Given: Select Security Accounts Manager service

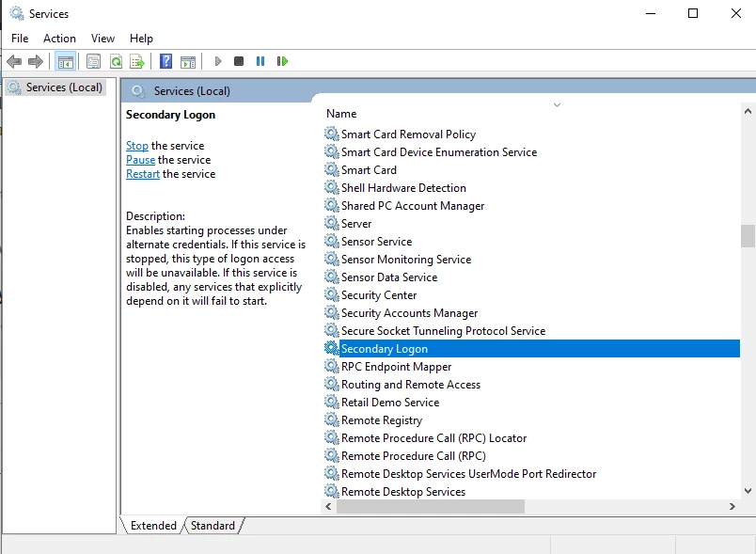Looking at the screenshot, I should pos(531,312).
